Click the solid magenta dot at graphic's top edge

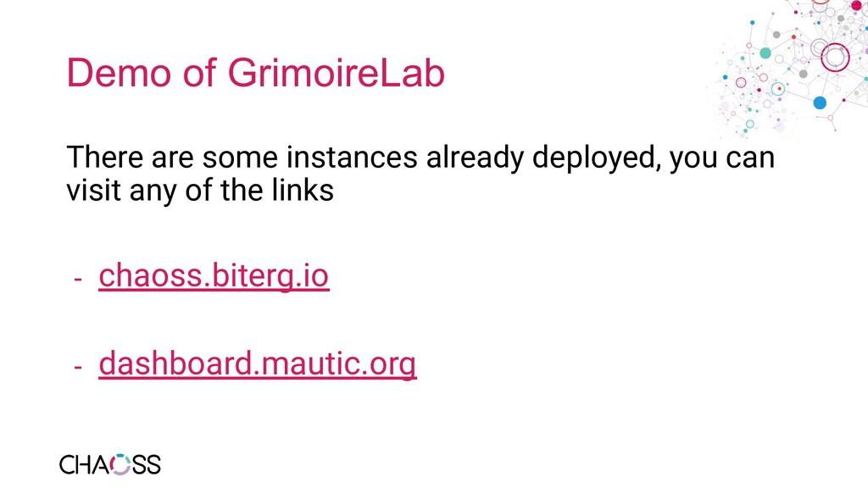(856, 5)
